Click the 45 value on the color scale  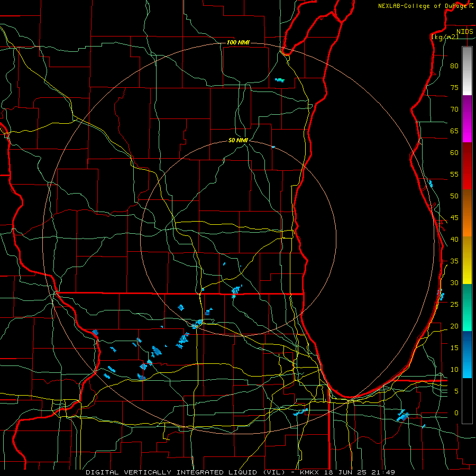point(454,218)
